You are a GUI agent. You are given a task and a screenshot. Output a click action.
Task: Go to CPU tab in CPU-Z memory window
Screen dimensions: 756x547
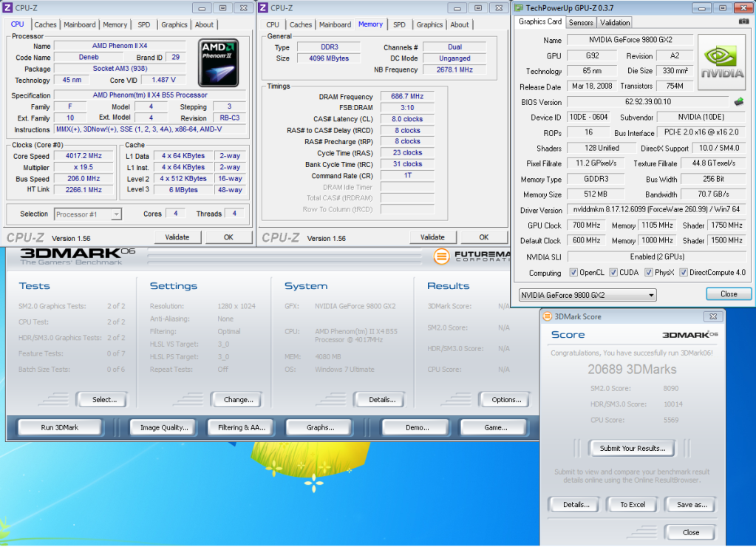click(x=273, y=24)
